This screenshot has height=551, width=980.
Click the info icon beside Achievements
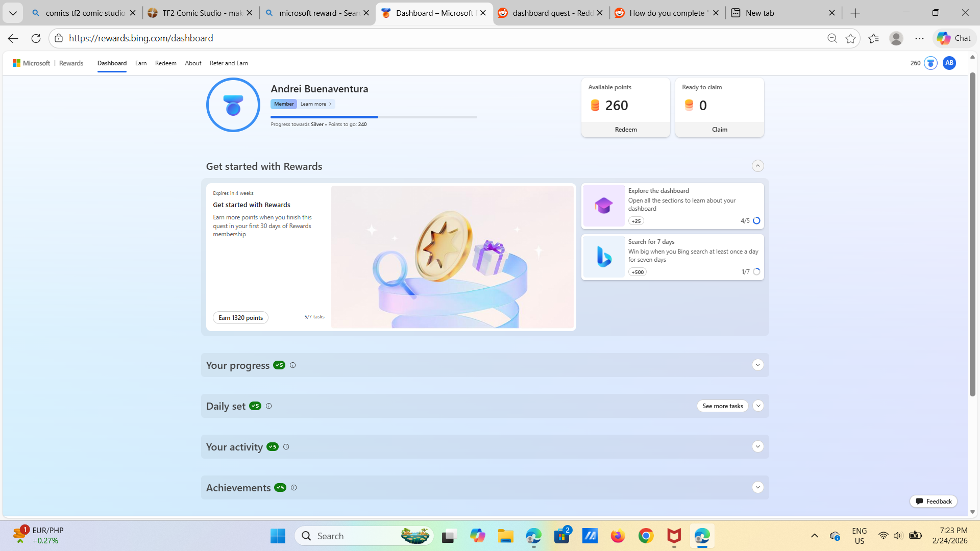tap(293, 488)
